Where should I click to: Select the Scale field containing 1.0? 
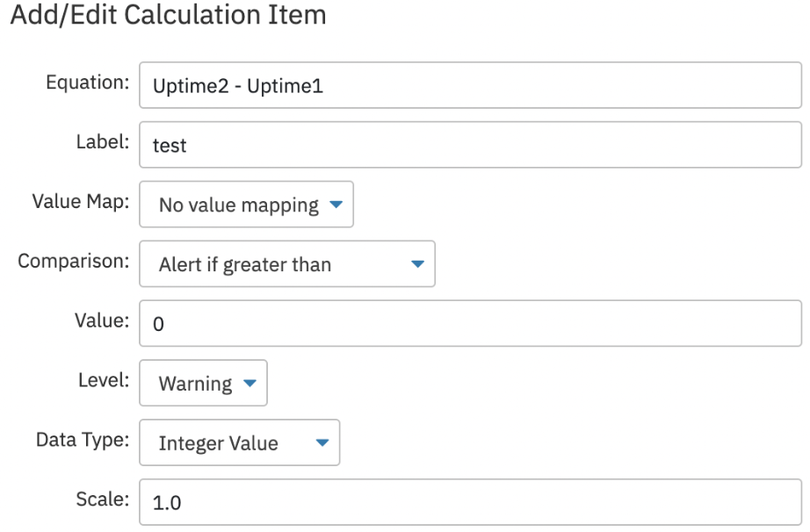[471, 502]
